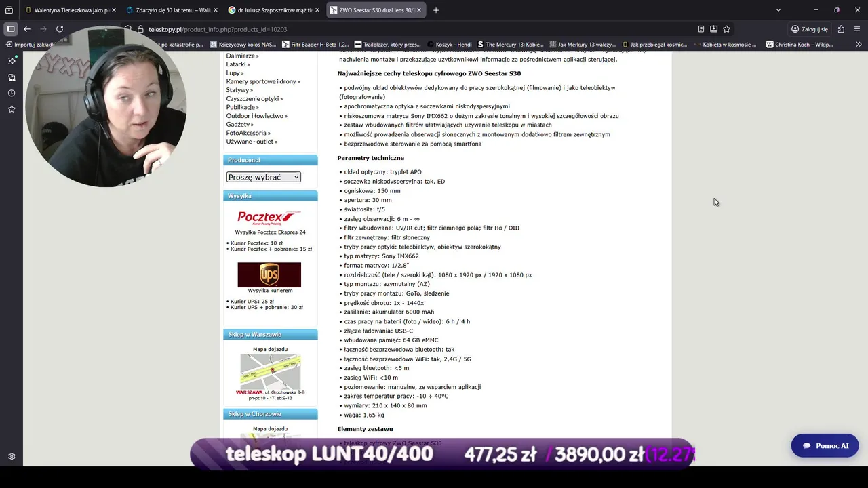Open Trailblazer bookmark

pyautogui.click(x=388, y=45)
